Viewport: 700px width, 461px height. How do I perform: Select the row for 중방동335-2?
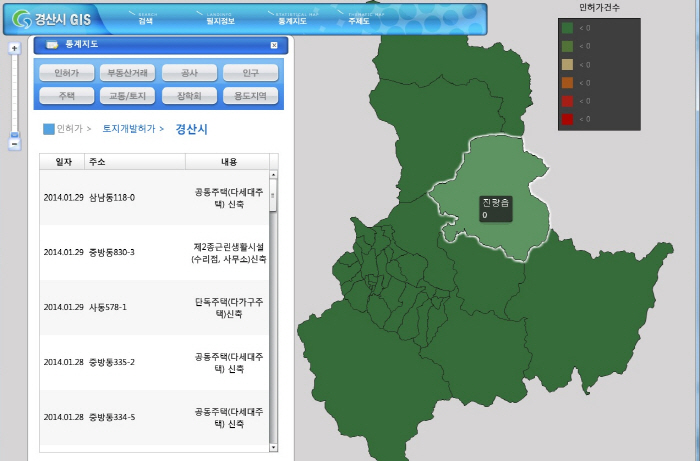click(154, 362)
